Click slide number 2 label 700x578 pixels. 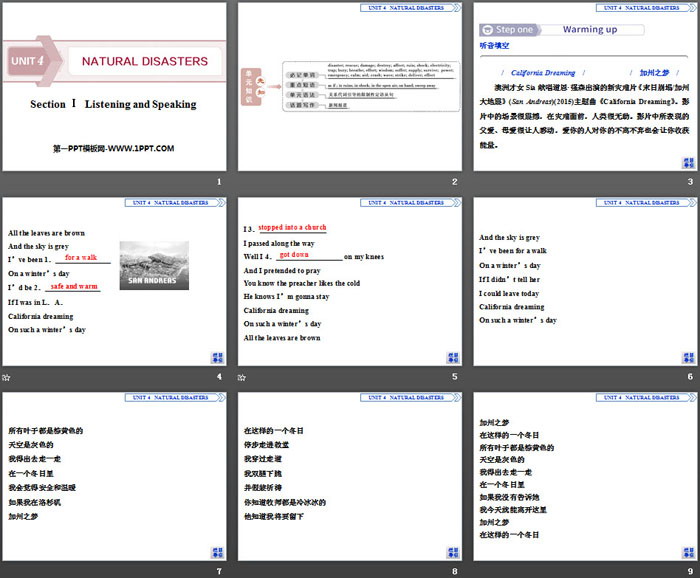coord(454,182)
